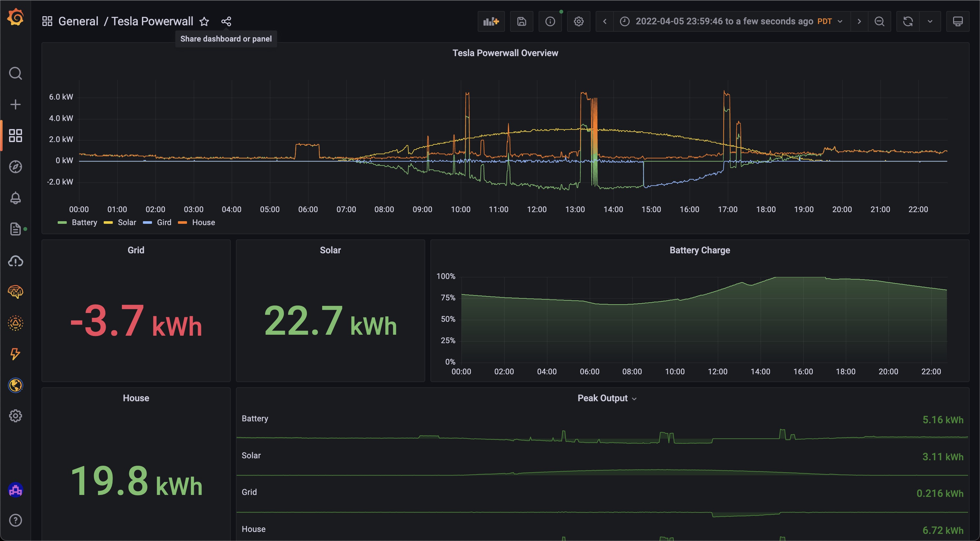980x541 pixels.
Task: Star the Tesla Powerwall dashboard
Action: point(204,21)
